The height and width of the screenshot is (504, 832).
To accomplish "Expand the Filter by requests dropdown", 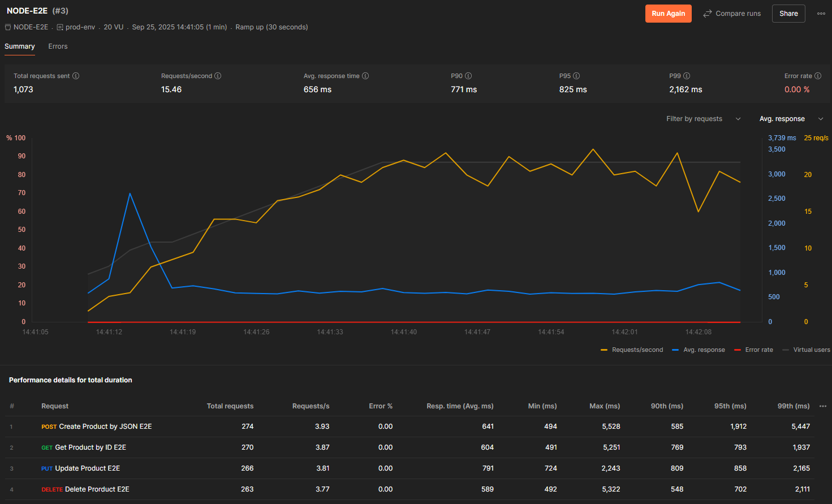I will [x=703, y=119].
